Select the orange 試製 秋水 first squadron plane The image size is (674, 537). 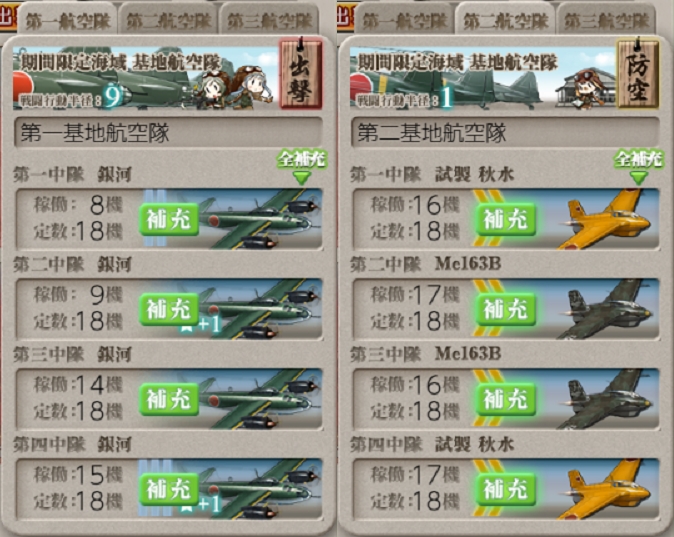pos(608,219)
